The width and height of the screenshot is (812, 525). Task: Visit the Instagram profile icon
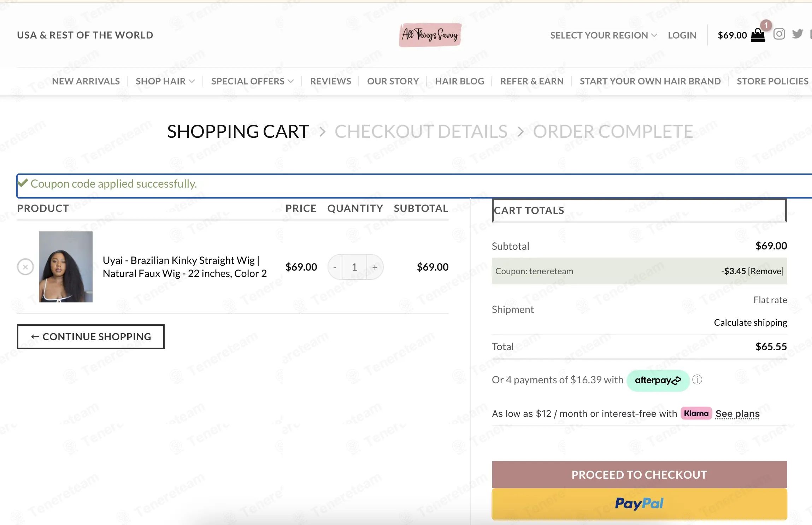click(x=779, y=34)
